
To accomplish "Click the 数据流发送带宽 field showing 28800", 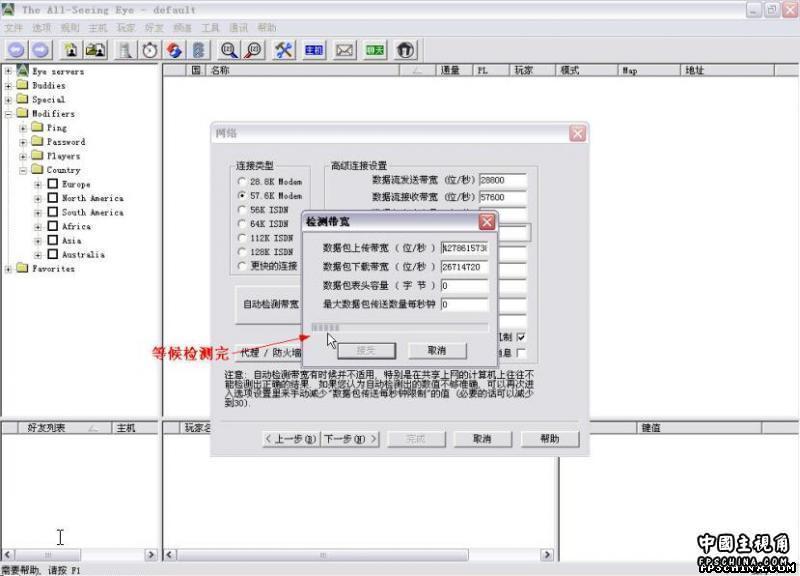I will tap(503, 180).
